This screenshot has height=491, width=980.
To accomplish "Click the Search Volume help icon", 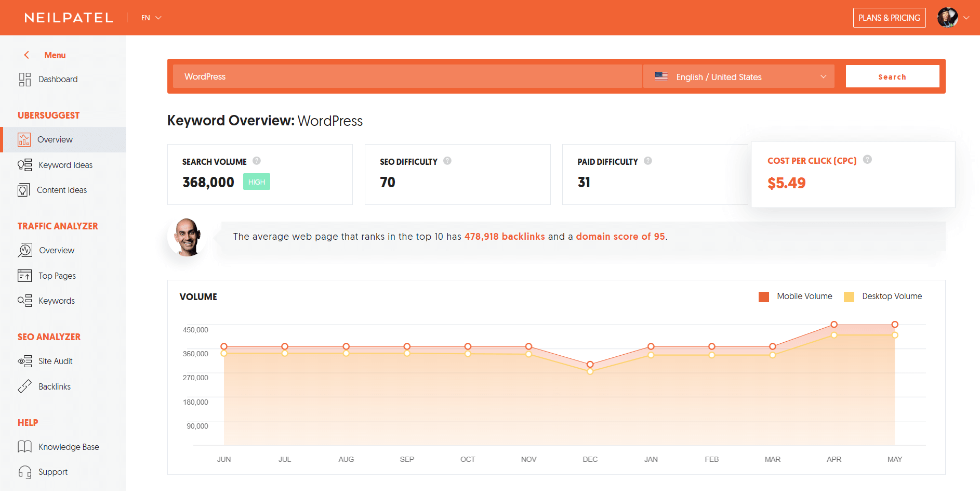I will coord(257,161).
